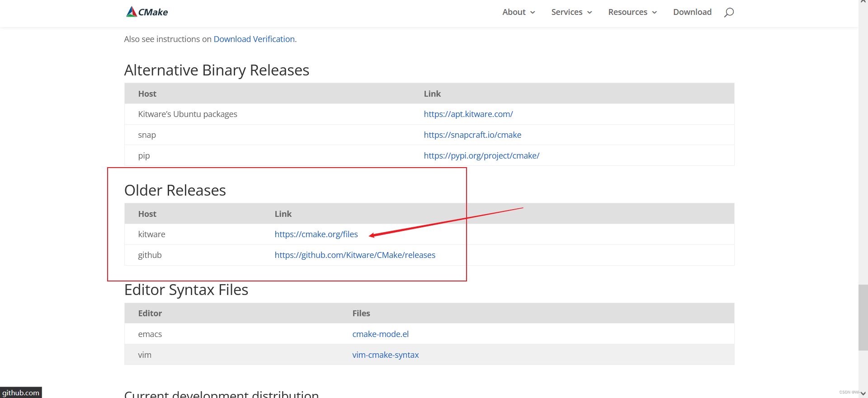Expand the Resources menu chevron
868x398 pixels.
pyautogui.click(x=654, y=12)
